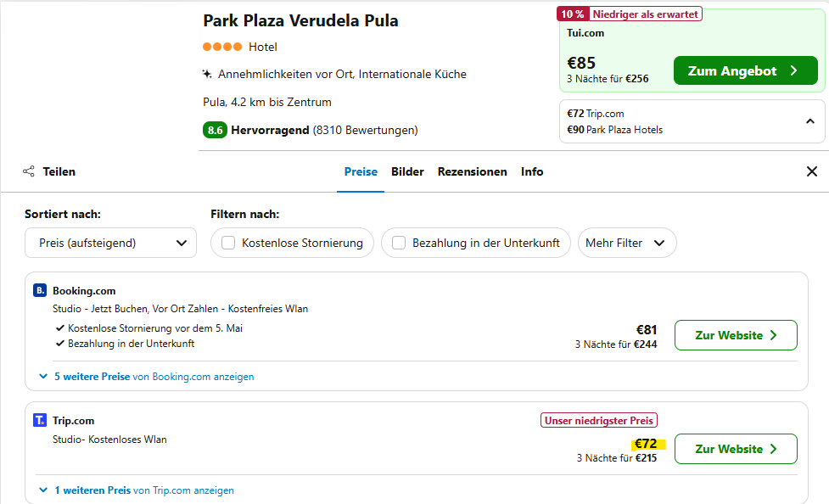Tick the Bezahlung in der Unterkunft checkbox
Image resolution: width=829 pixels, height=504 pixels.
399,243
